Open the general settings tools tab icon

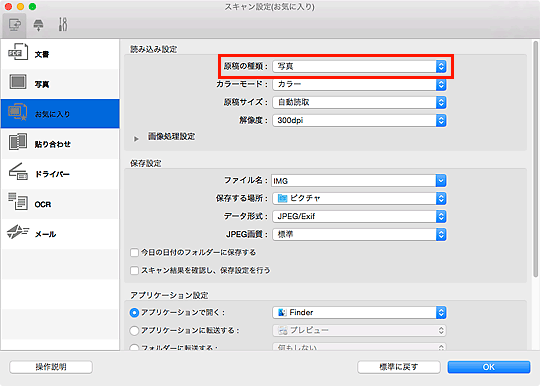pyautogui.click(x=63, y=24)
